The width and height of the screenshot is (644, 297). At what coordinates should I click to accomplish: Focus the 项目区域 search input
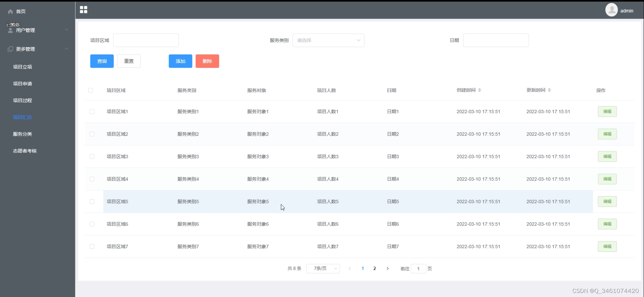(x=146, y=40)
